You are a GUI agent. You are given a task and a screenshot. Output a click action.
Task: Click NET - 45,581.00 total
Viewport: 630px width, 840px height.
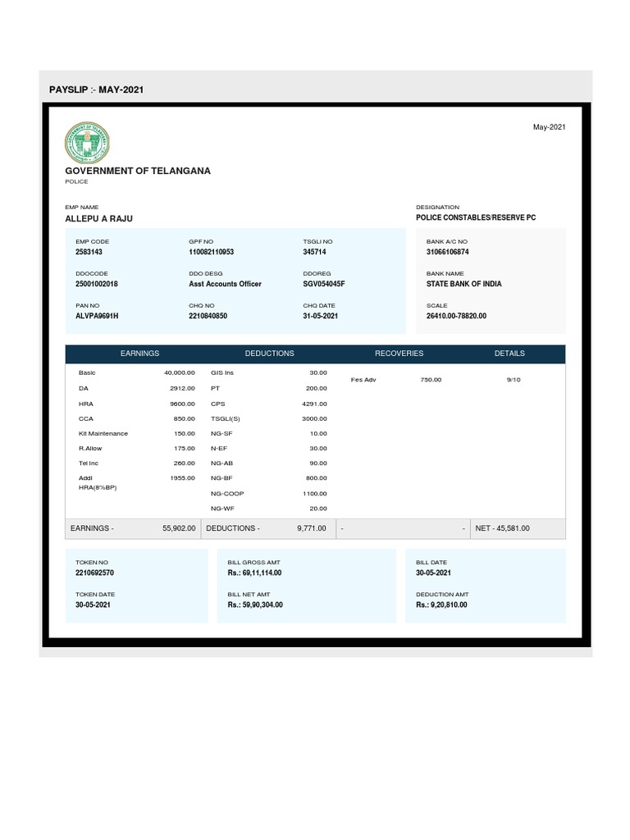click(x=503, y=529)
